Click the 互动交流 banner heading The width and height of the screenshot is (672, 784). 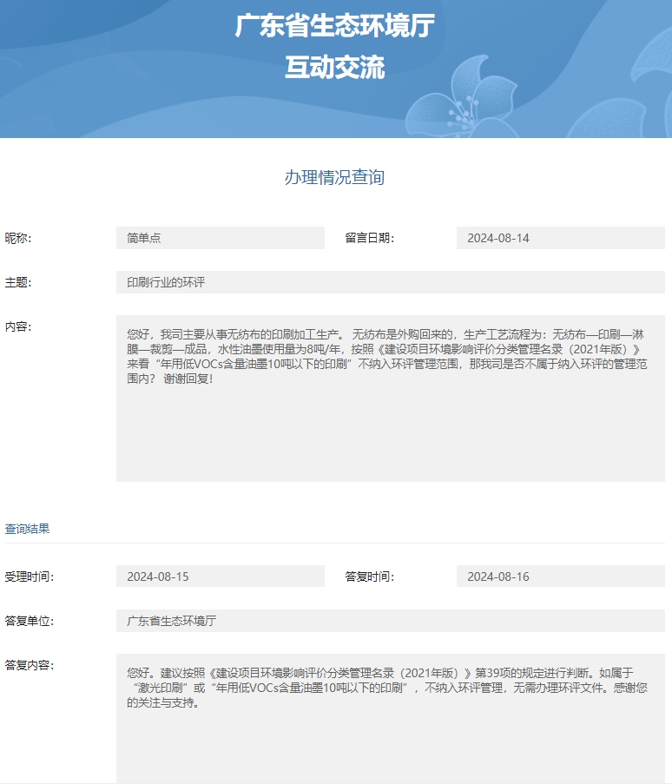(335, 68)
